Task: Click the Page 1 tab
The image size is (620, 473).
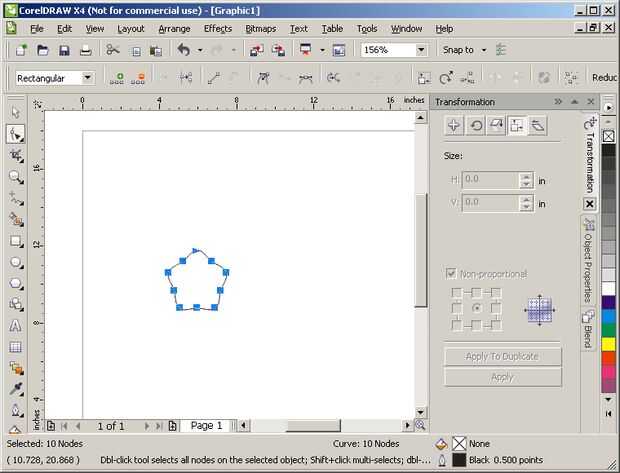Action: 206,426
